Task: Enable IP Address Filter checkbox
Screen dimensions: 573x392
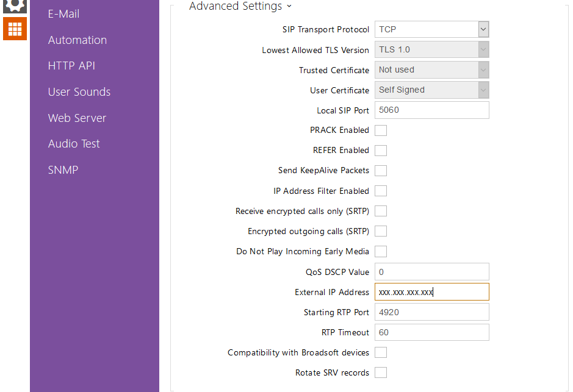Action: coord(381,191)
